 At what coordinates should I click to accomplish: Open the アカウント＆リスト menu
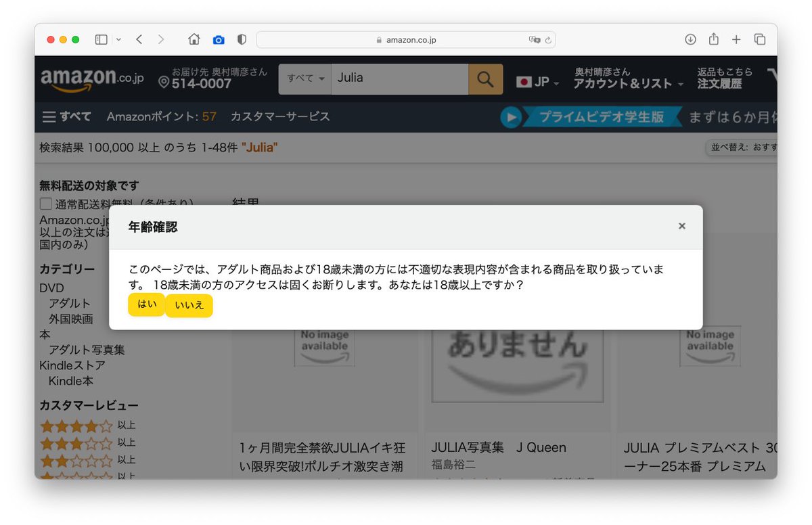pos(629,78)
